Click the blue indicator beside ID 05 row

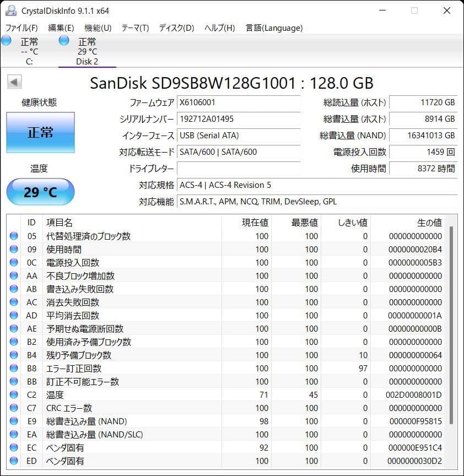(x=13, y=236)
